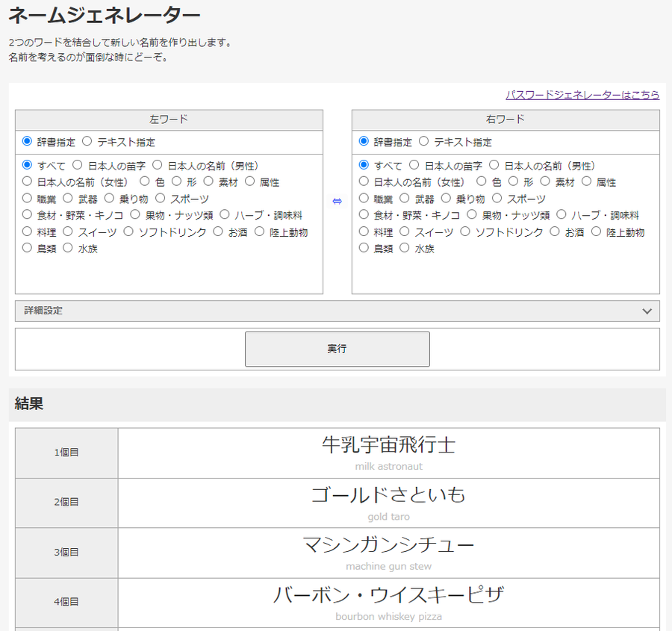Choose 日本人の苗字 in the 左ワード panel
Screen dimensions: 672x631
coord(77,164)
